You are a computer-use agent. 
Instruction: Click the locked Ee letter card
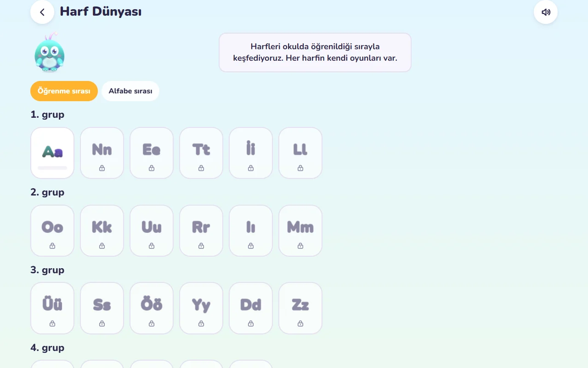coord(152,153)
